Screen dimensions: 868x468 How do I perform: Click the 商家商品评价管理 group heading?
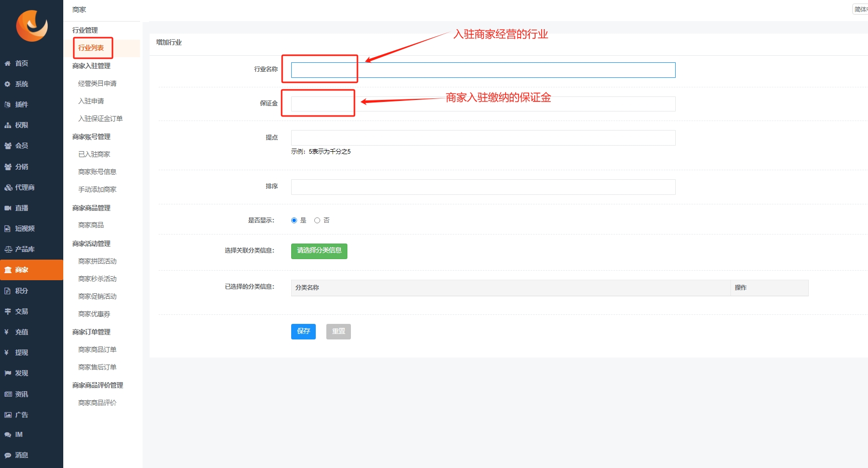coord(97,385)
